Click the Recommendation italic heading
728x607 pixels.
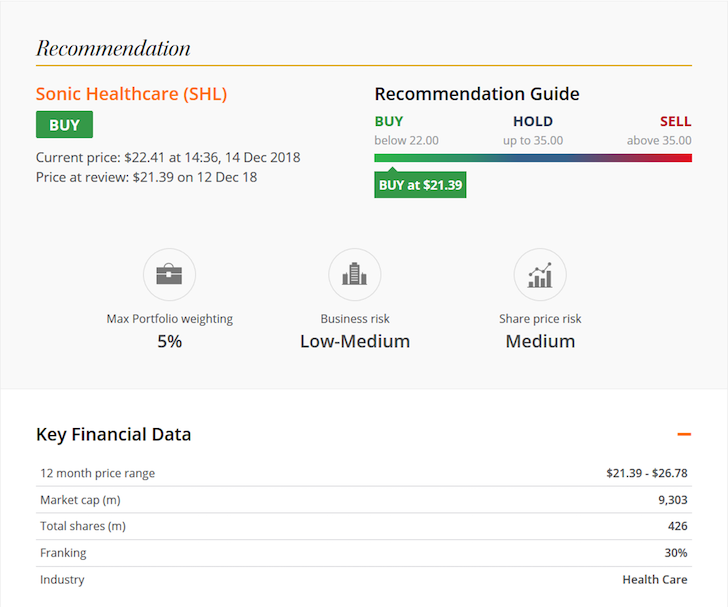pyautogui.click(x=113, y=48)
